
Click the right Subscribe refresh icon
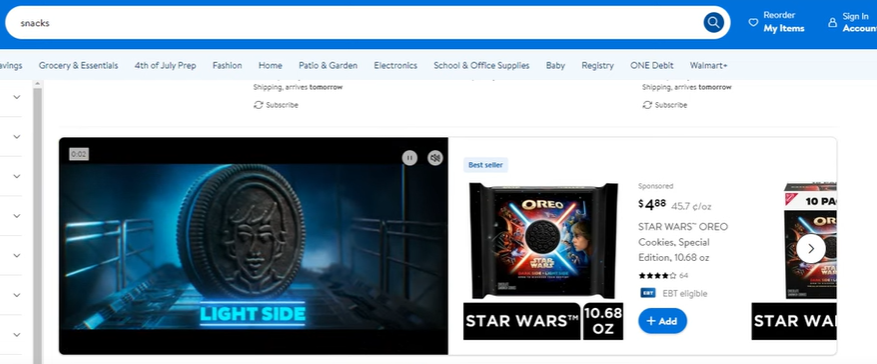[x=647, y=105]
